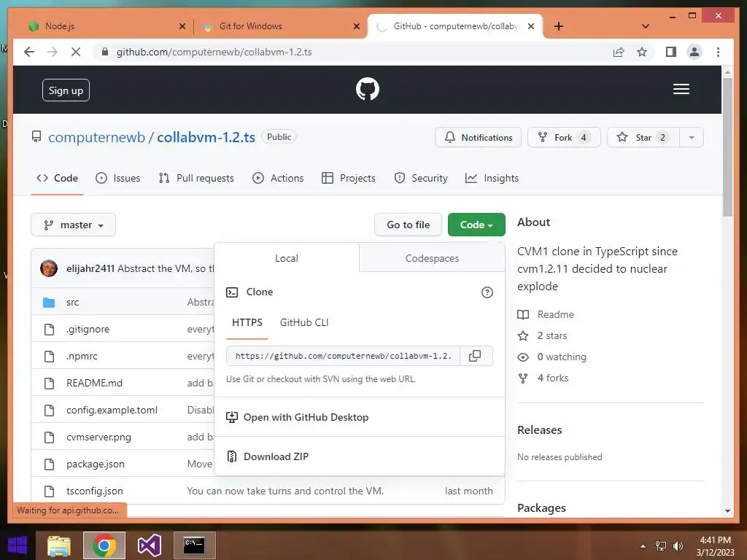The image size is (747, 560).
Task: Close the Node.js tab
Action: coord(182,26)
